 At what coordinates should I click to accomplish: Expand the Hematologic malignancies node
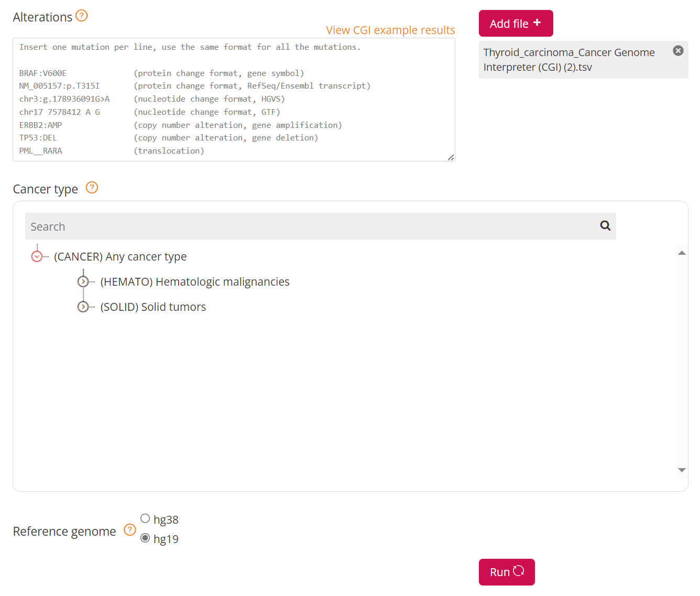[83, 281]
